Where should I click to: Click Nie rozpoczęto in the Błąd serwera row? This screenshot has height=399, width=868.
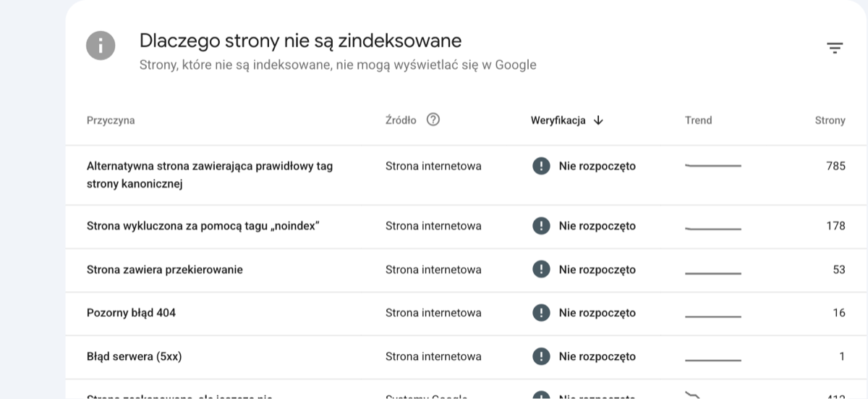(x=597, y=356)
